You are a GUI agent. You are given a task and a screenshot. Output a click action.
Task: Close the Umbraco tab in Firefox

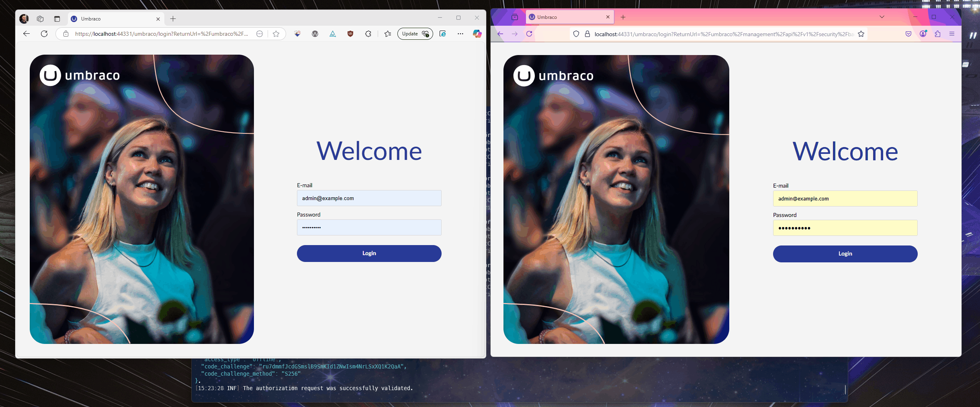[608, 17]
